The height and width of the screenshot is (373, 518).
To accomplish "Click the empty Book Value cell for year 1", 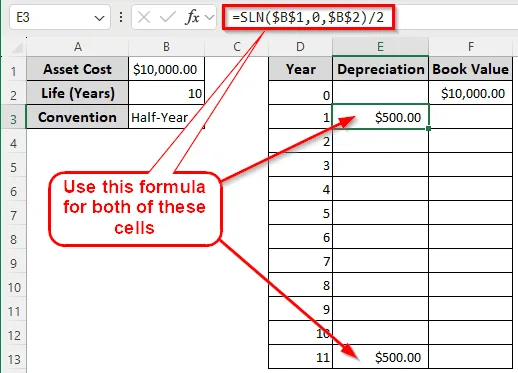I will (470, 117).
